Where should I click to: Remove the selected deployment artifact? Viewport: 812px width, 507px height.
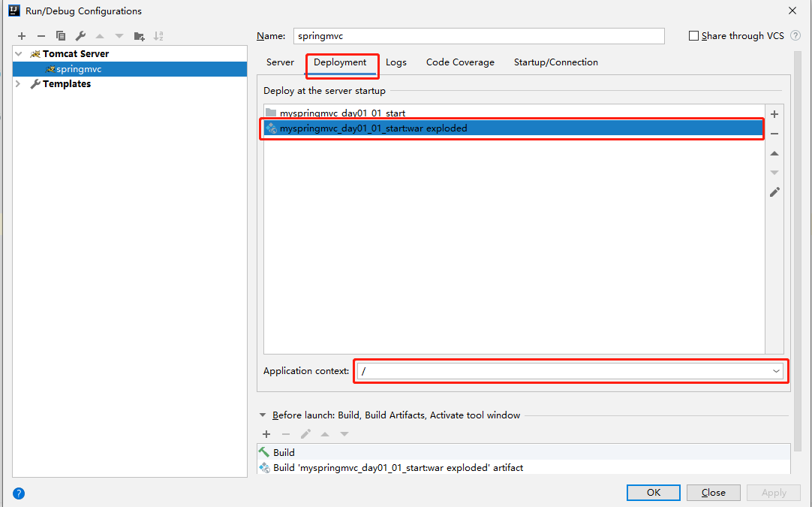pyautogui.click(x=774, y=134)
